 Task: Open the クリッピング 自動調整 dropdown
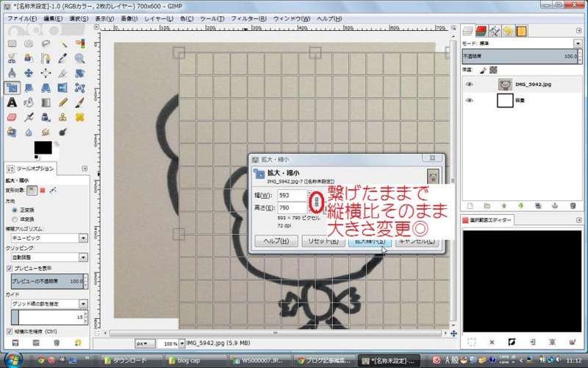[49, 257]
